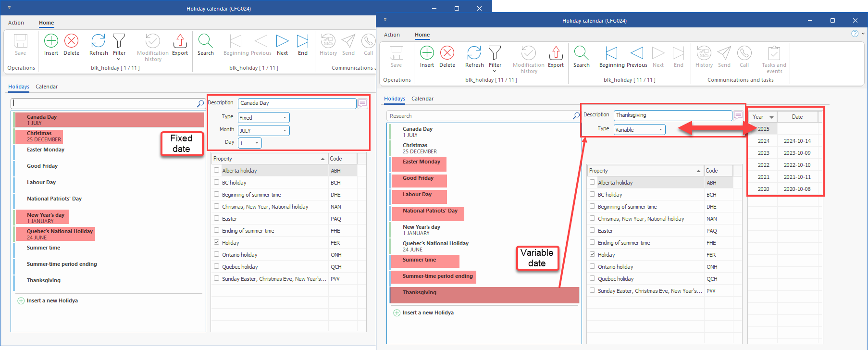Click the blue Previous record arrow

click(x=637, y=53)
